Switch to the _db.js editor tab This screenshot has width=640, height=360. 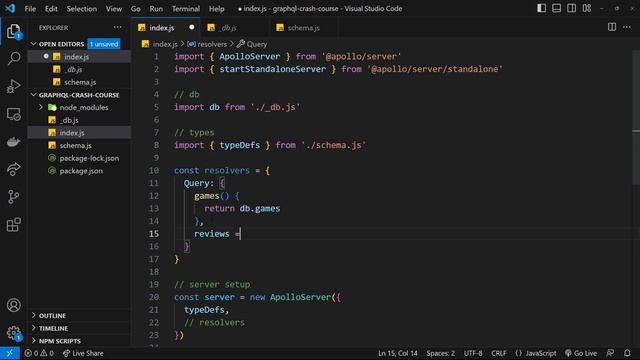pos(234,28)
